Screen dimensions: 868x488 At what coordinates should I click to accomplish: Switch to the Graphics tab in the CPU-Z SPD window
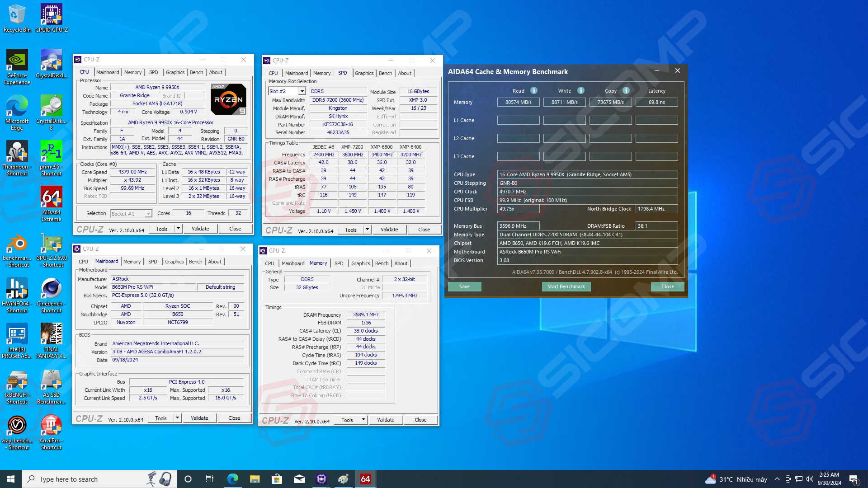click(364, 73)
